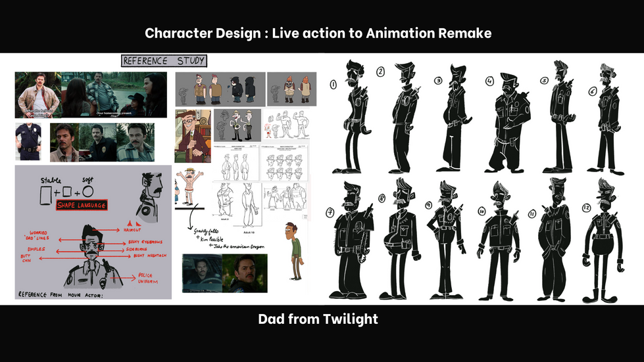The width and height of the screenshot is (644, 362).
Task: Click the "DIMPLES" annotation
Action: (36, 249)
